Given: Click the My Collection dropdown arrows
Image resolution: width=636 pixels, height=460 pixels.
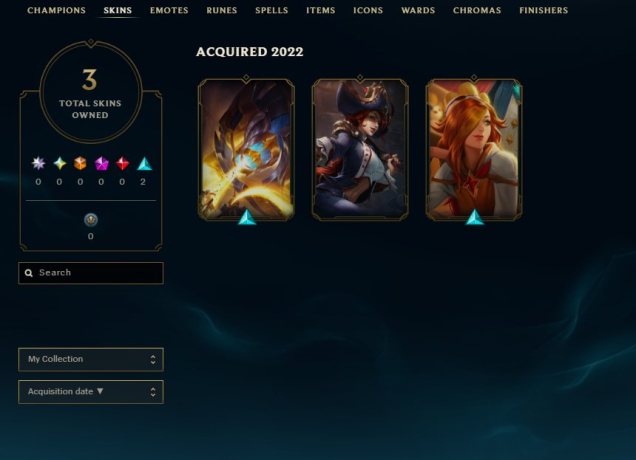Looking at the screenshot, I should click(153, 359).
